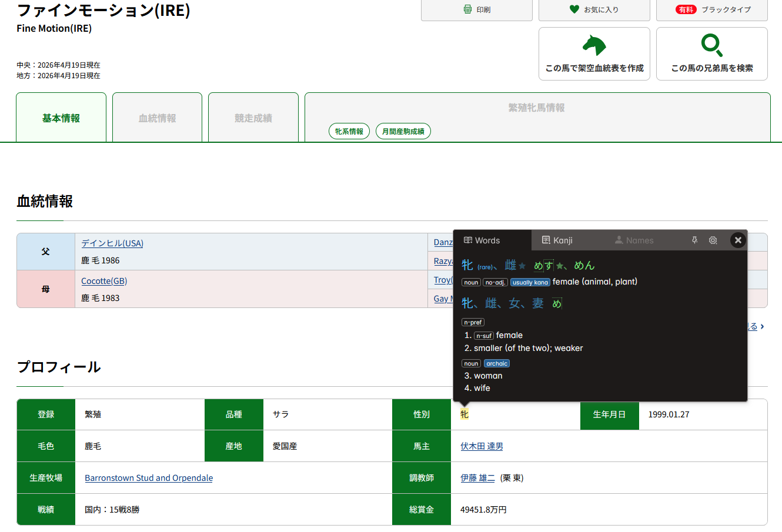The width and height of the screenshot is (782, 532).
Task: Click the 地方：2026年4月19日現在 date line
Action: 58,76
